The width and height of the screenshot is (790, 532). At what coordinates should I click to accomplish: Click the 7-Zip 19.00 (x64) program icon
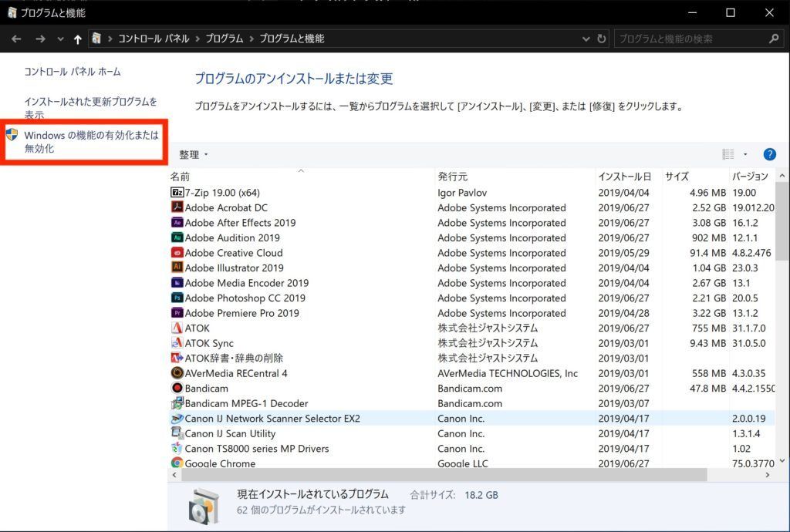[x=177, y=192]
